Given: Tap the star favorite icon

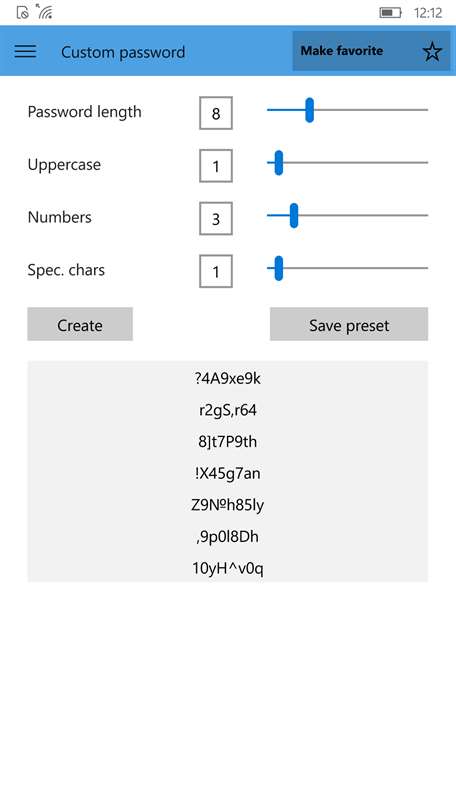Looking at the screenshot, I should (432, 51).
